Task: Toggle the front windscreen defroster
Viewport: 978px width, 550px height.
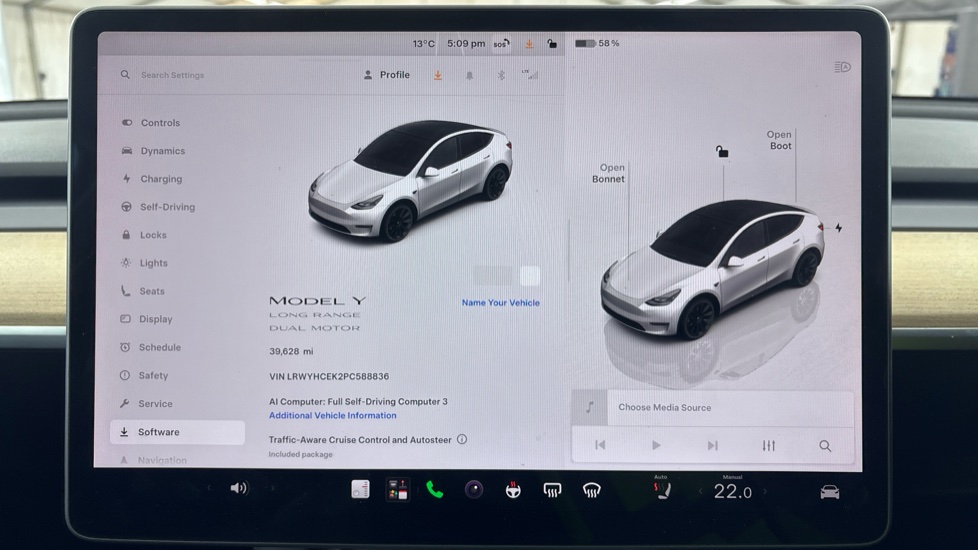Action: point(591,491)
